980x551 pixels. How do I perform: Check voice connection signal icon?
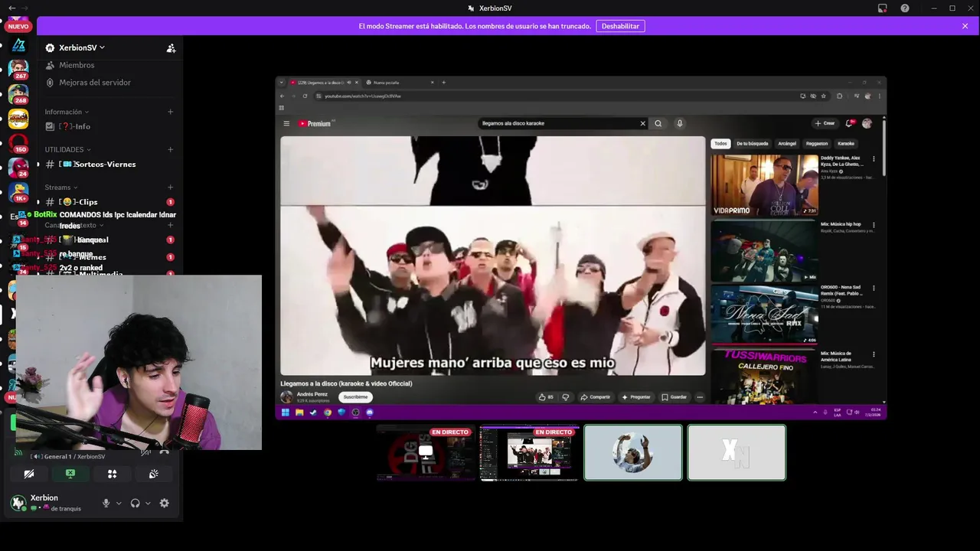tap(18, 453)
